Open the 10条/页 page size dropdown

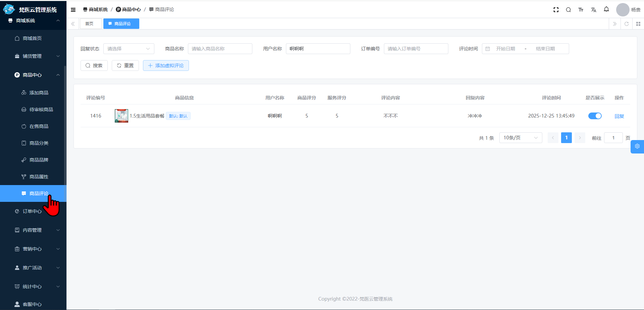pos(520,138)
